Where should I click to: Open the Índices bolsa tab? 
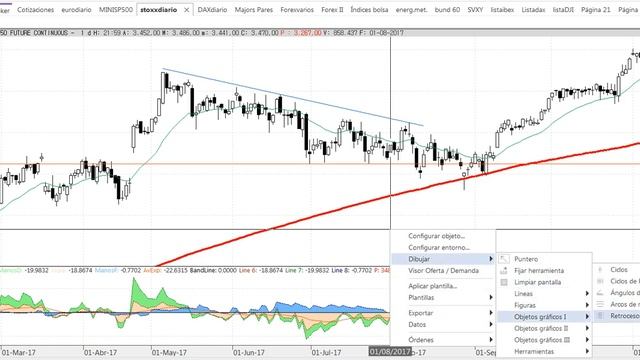coord(369,9)
